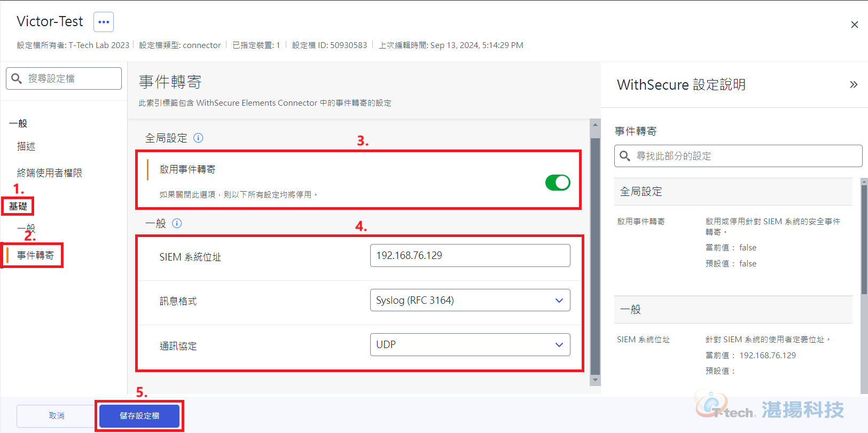Click the 儲存設定檔 button

click(139, 416)
